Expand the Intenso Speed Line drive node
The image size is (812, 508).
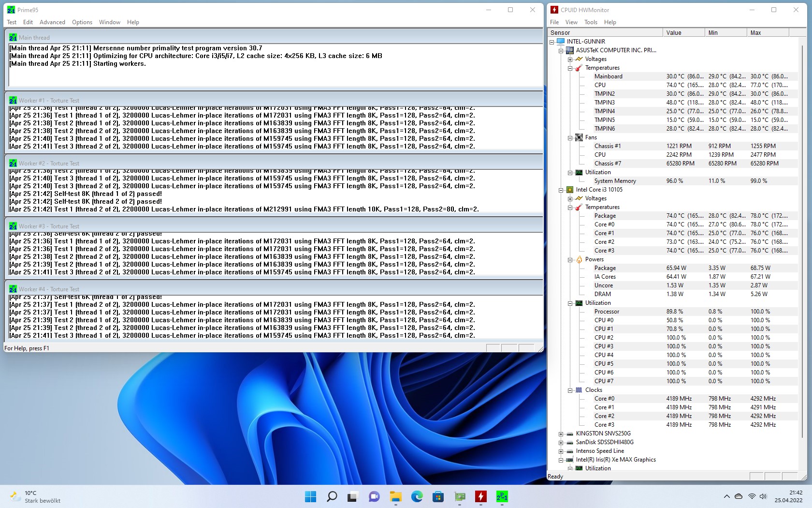point(561,451)
